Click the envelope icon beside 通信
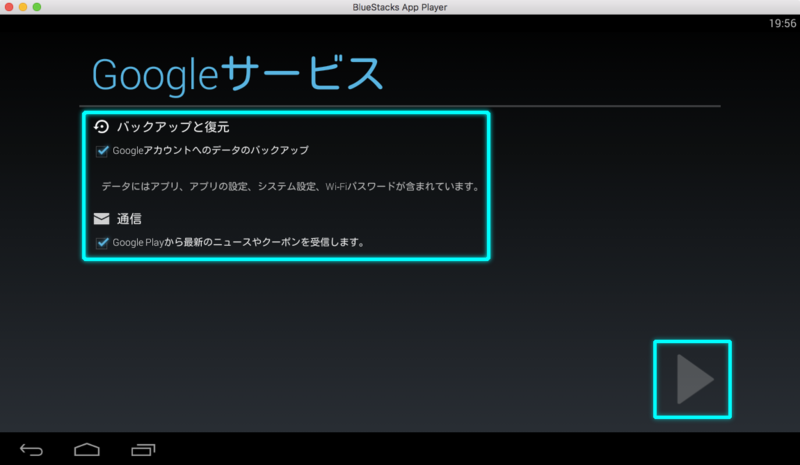800x465 pixels. pyautogui.click(x=102, y=218)
